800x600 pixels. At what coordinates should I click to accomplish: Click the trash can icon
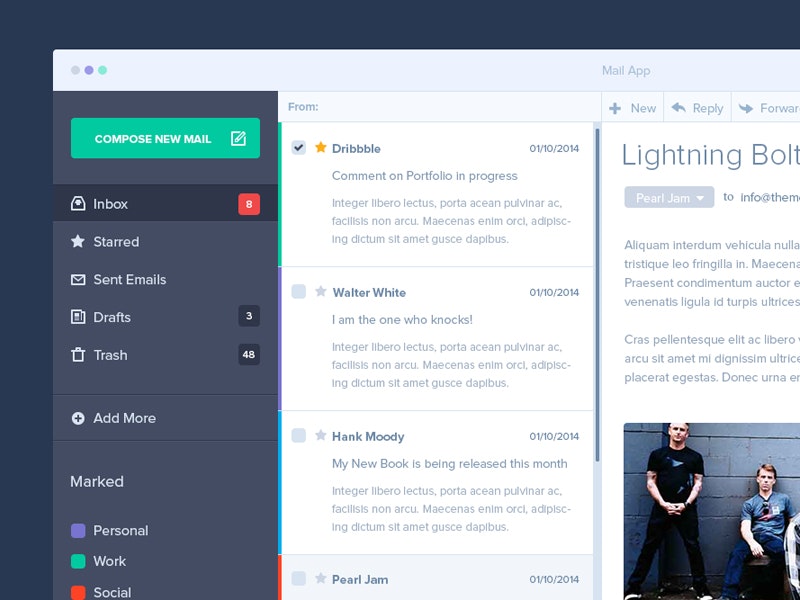click(78, 355)
